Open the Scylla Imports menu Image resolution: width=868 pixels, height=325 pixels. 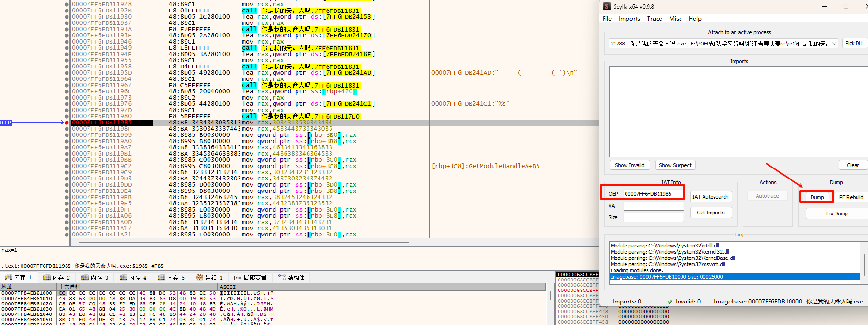coord(629,19)
